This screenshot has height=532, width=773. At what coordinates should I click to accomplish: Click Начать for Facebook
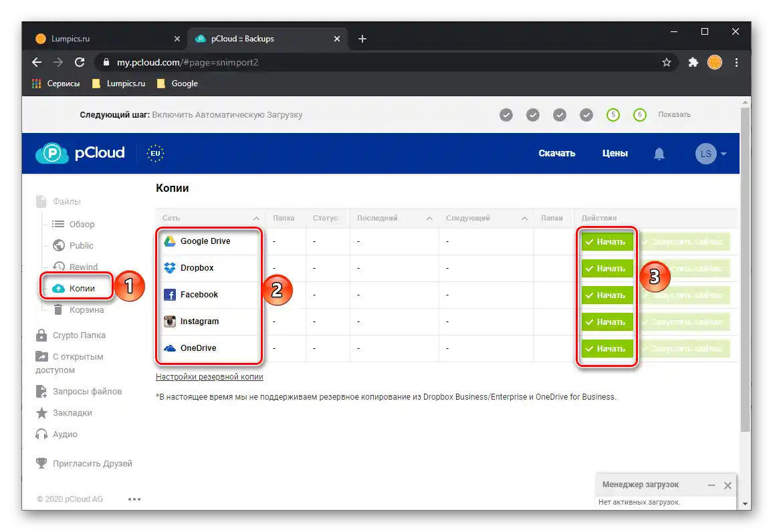click(x=607, y=295)
